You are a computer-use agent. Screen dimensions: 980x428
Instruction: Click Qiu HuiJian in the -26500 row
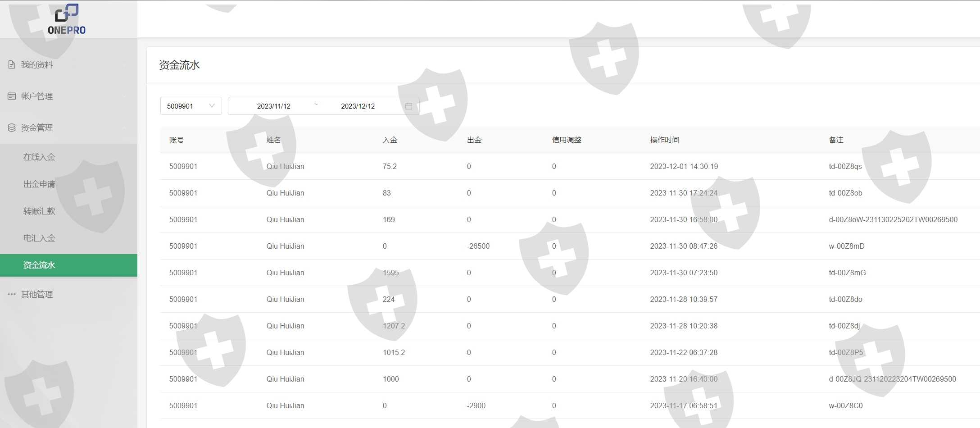click(x=285, y=246)
